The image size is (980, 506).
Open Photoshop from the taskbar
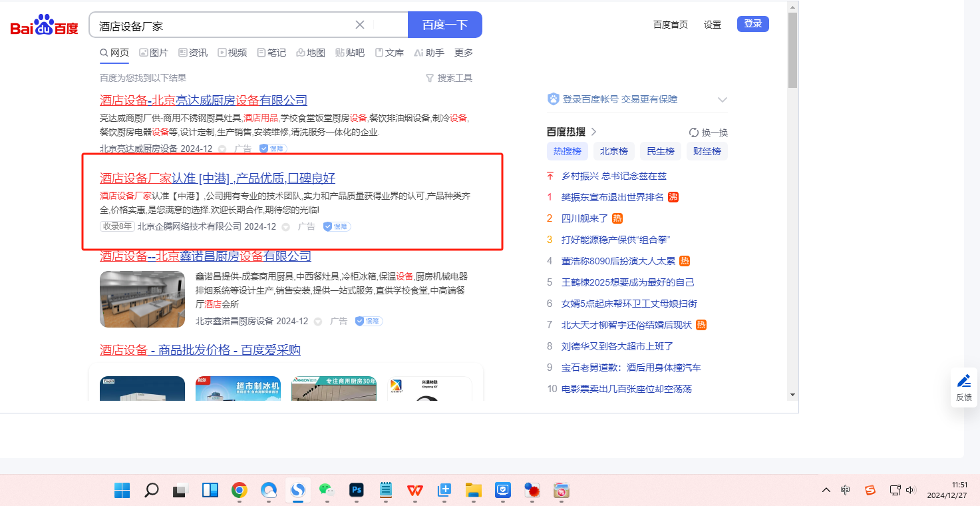(x=357, y=491)
